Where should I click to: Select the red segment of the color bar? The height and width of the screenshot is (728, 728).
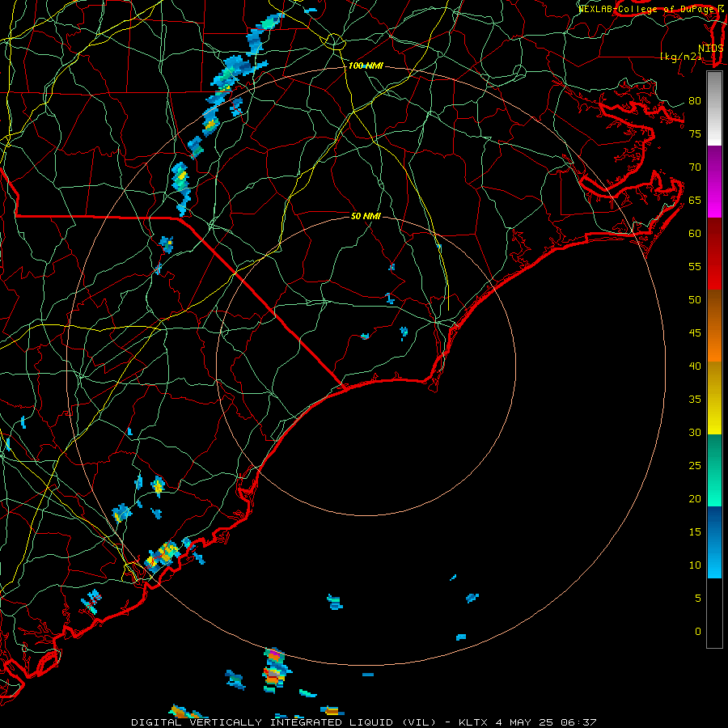pos(714,254)
